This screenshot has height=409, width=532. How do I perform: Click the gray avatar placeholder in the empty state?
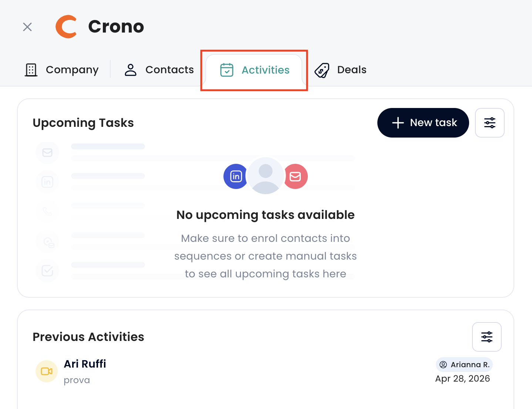[266, 176]
